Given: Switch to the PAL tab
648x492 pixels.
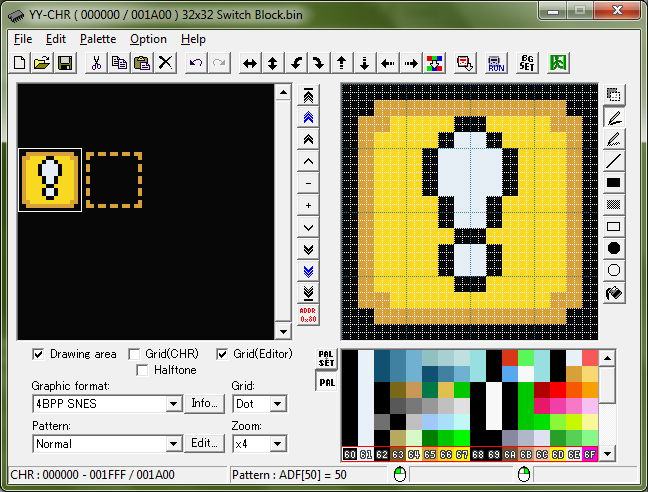Looking at the screenshot, I should point(326,382).
